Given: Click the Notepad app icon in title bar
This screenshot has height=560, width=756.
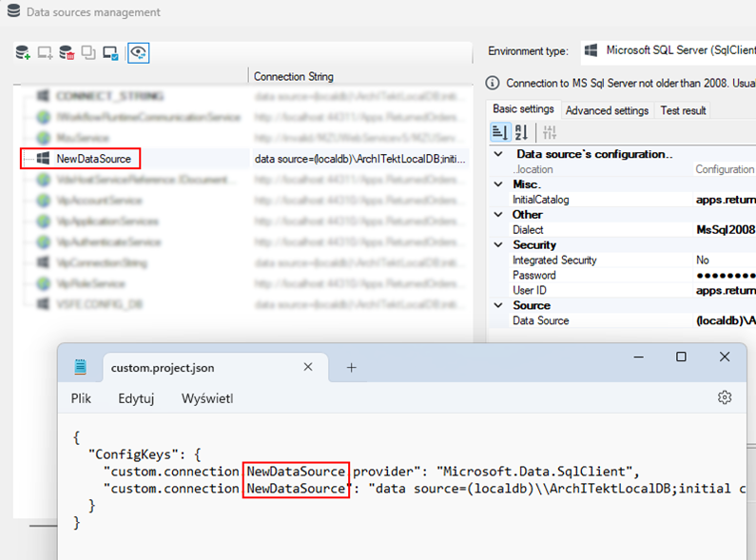Looking at the screenshot, I should point(81,367).
